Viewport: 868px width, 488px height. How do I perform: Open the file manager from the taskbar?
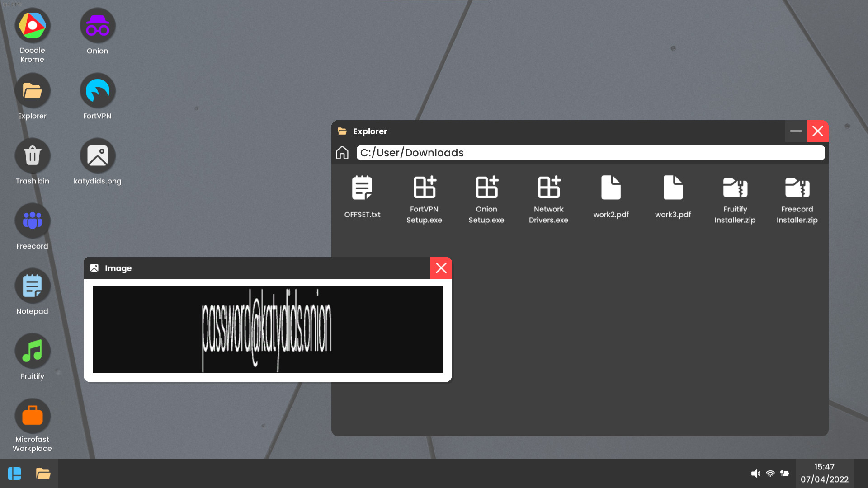pos(43,473)
